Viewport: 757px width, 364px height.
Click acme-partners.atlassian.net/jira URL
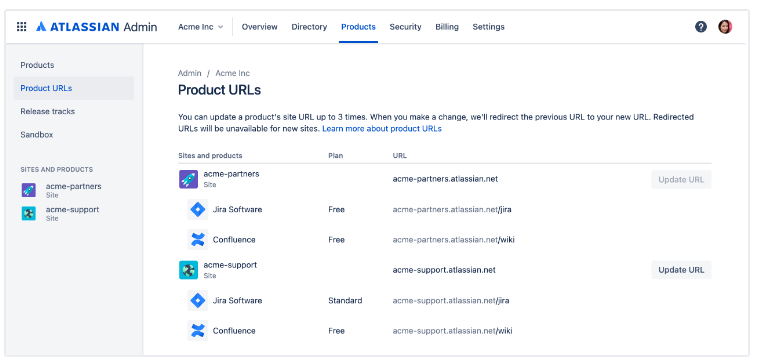pos(452,210)
